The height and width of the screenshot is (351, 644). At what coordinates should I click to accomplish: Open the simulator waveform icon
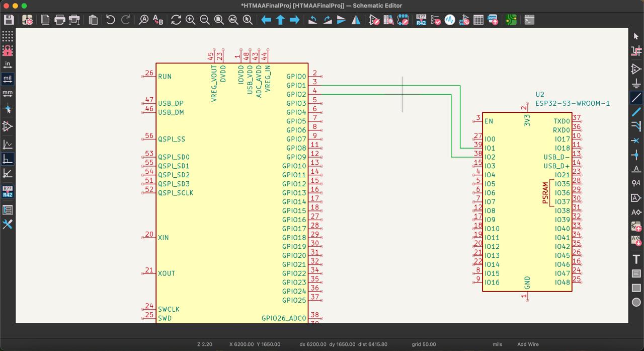[x=450, y=20]
